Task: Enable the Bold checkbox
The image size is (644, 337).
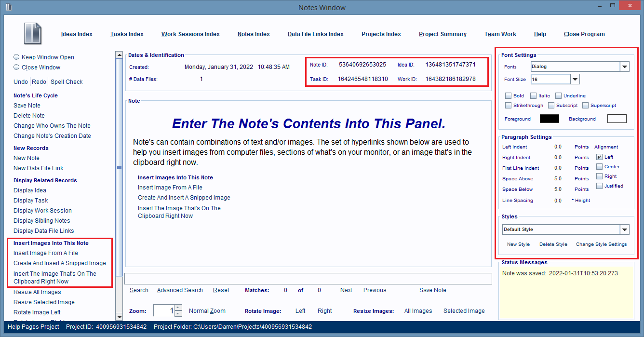Action: (x=509, y=96)
